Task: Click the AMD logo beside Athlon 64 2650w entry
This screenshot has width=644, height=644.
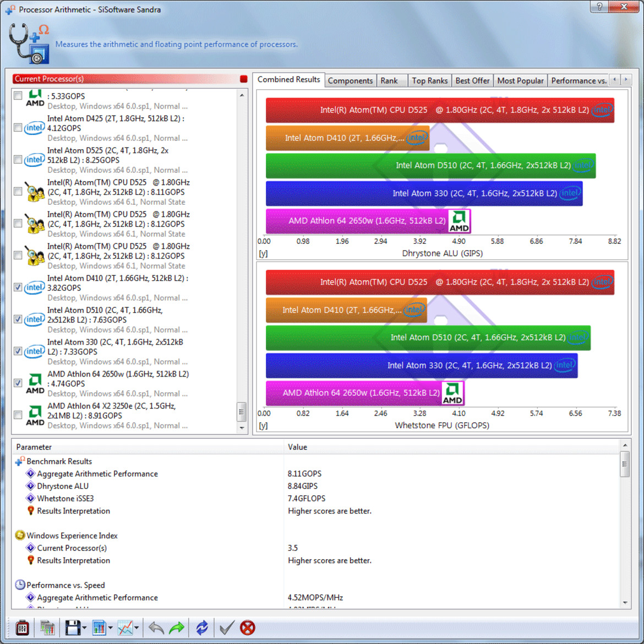Action: click(35, 384)
